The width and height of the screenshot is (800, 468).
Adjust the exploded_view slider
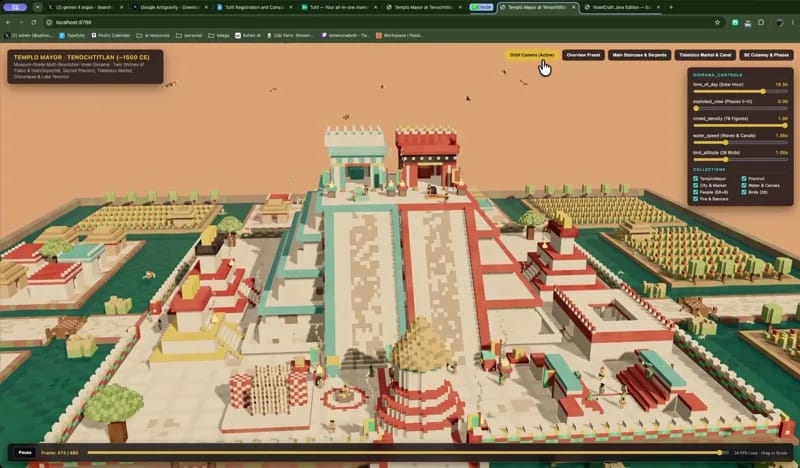pyautogui.click(x=740, y=108)
